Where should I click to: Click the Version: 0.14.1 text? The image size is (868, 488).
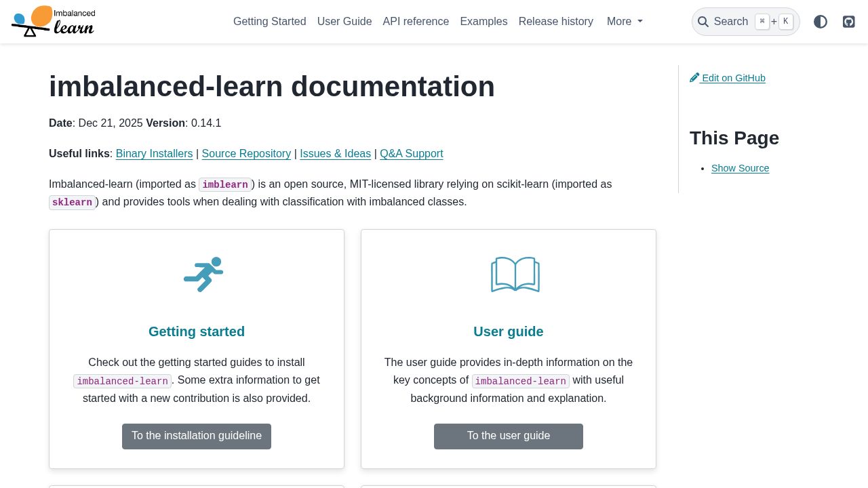[x=184, y=123]
